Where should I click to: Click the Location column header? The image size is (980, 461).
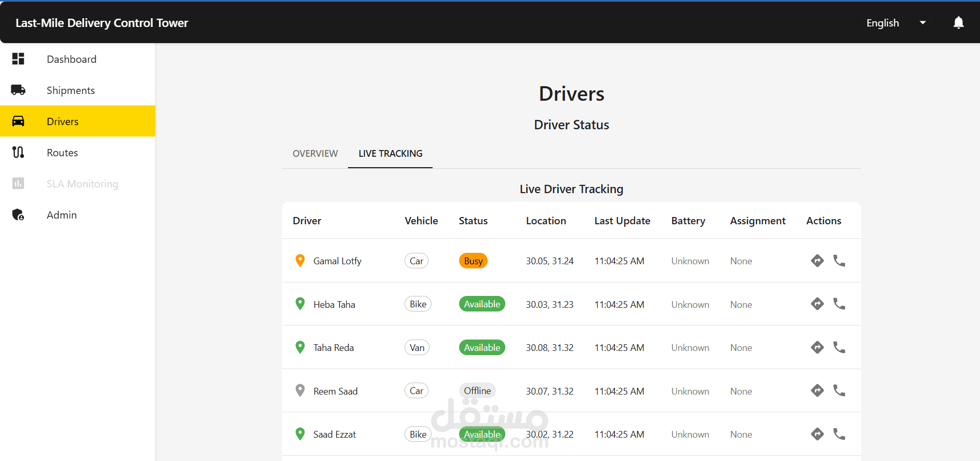(546, 221)
